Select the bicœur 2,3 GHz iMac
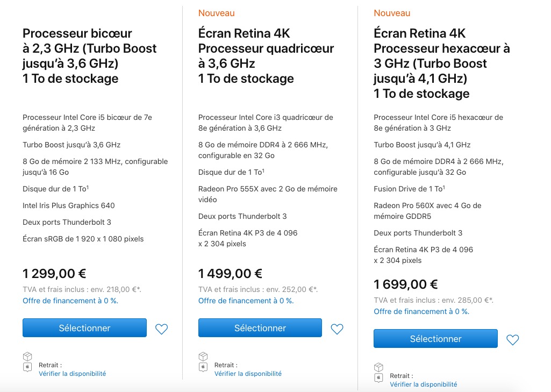551x392 pixels. [x=85, y=327]
